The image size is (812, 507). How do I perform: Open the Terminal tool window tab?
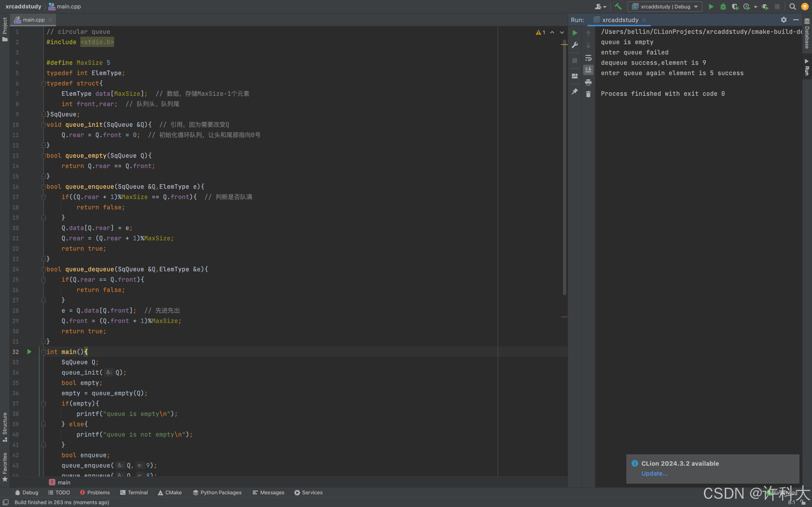[x=134, y=492]
